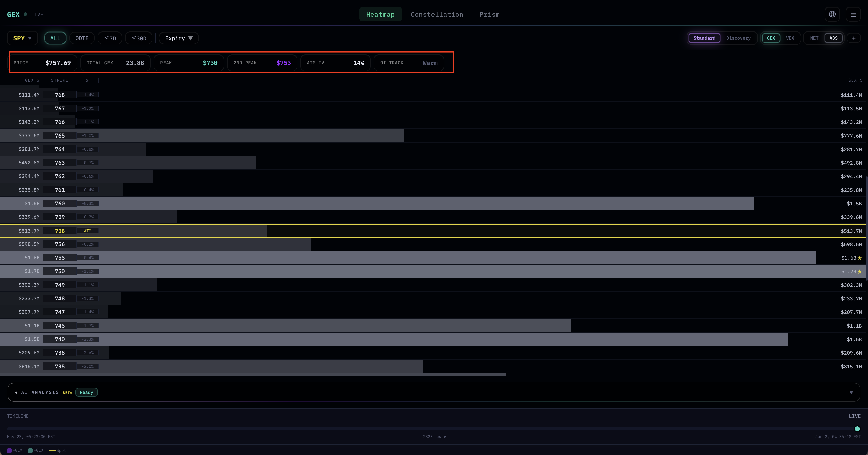
Task: Expand the AI Analysis panel chevron
Action: 851,393
